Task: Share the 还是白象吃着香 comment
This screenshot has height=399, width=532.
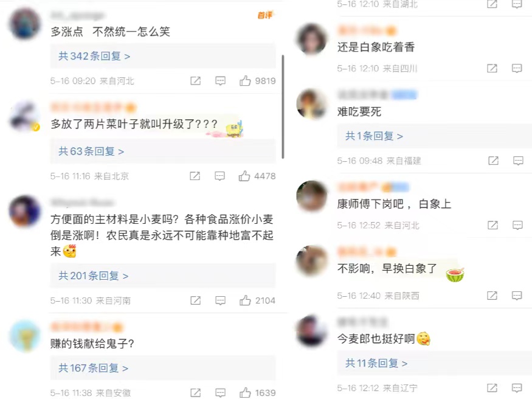Action: click(492, 69)
